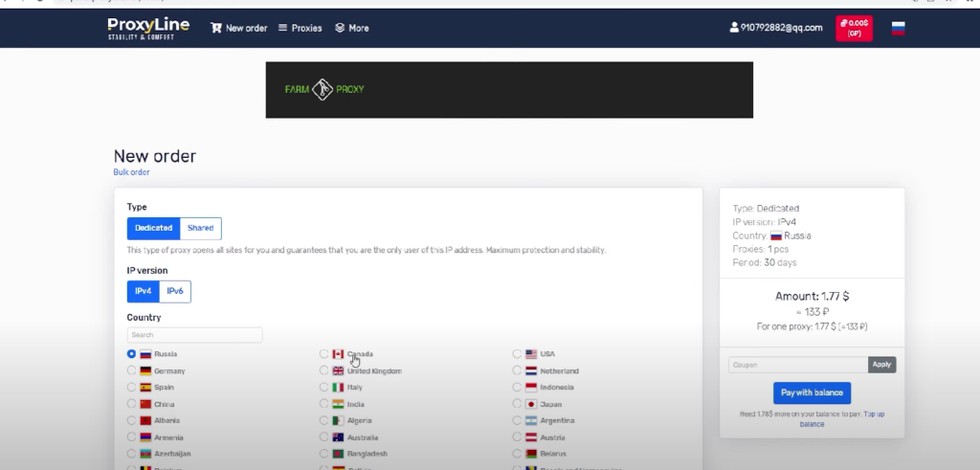Click the Albania flag icon
The image size is (980, 470).
[x=145, y=420]
